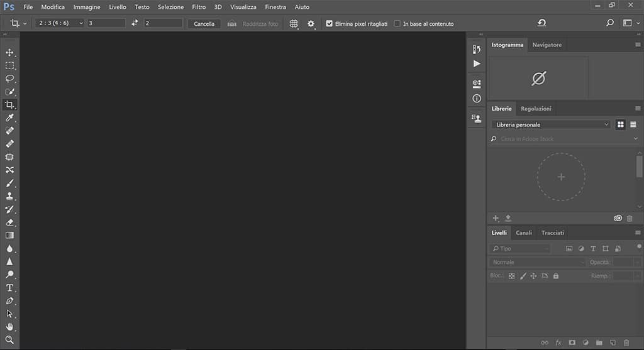Toggle pixel layer filter icon
The width and height of the screenshot is (644, 350).
click(569, 249)
